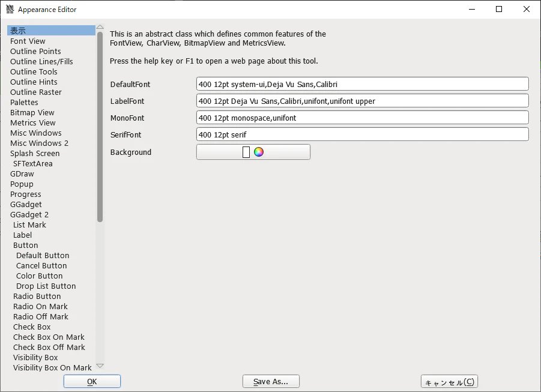
Task: Cancel with the キャンセル(C) button
Action: coord(449,382)
